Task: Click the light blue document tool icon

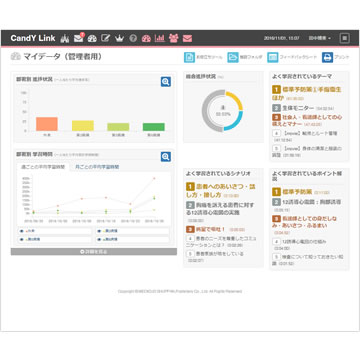Action: [189, 57]
